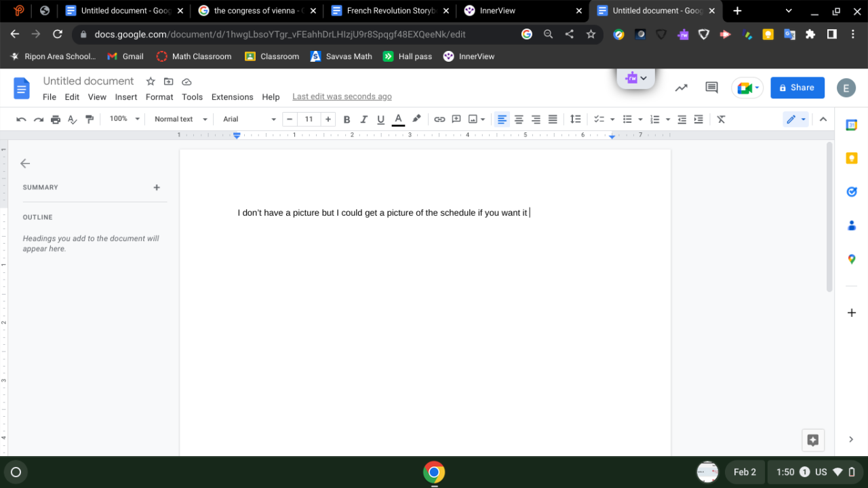
Task: Open the 100% zoom dropdown
Action: (x=124, y=119)
